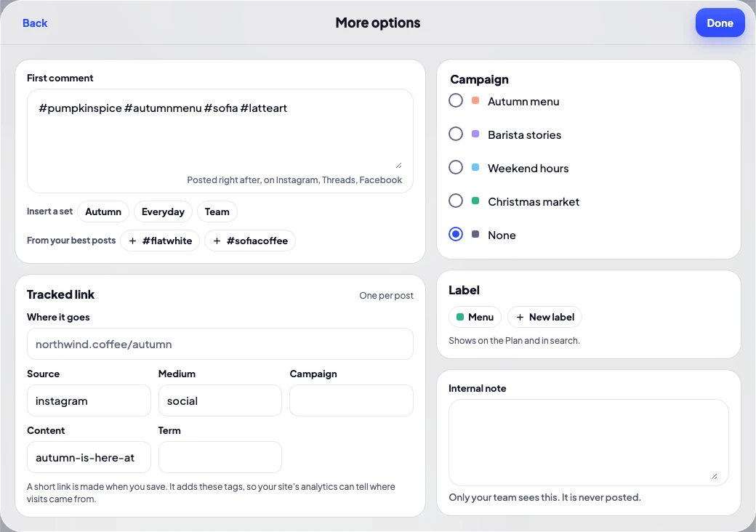
Task: Edit the Medium field containing social
Action: [220, 400]
